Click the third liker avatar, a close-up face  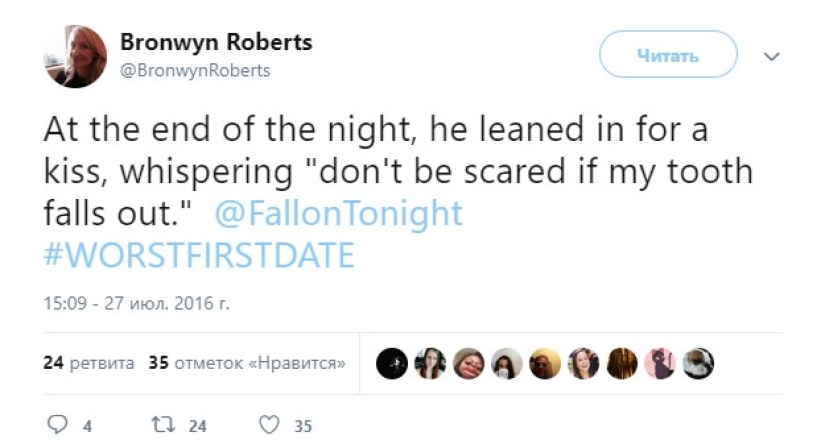pos(468,364)
